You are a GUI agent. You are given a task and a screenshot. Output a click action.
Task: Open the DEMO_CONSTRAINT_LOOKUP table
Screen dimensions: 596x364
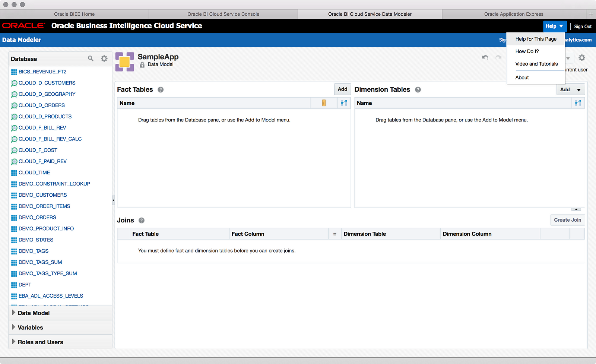(x=54, y=184)
